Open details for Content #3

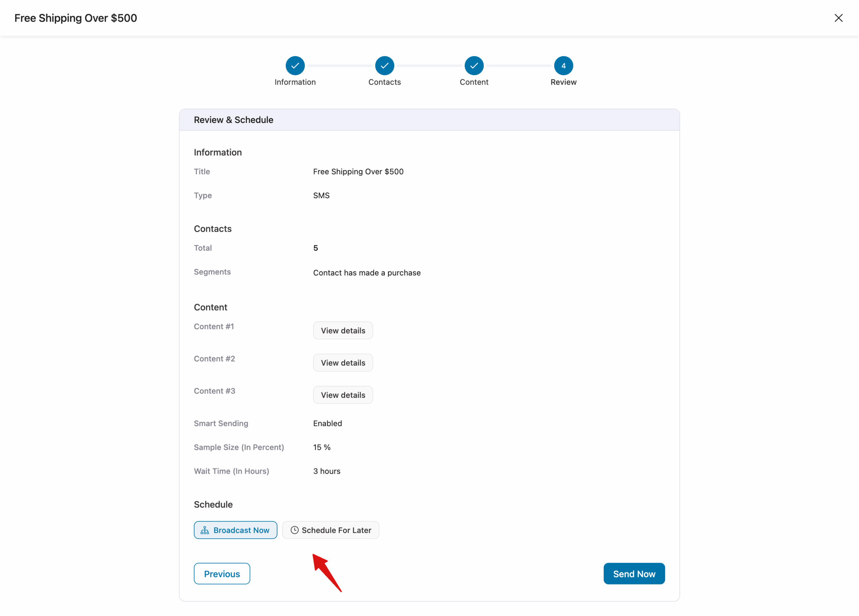click(x=343, y=394)
